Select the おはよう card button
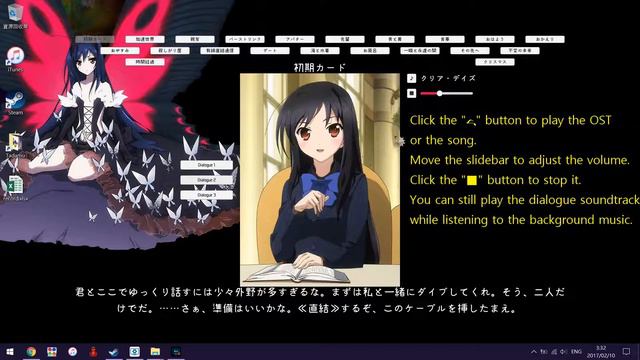This screenshot has width=640, height=360. click(495, 39)
